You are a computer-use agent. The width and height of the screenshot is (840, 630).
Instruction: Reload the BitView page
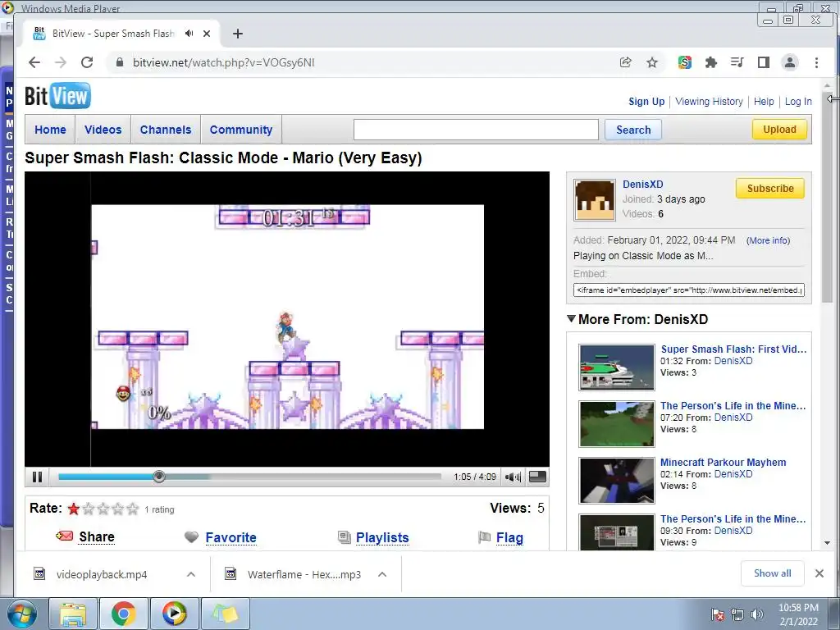click(87, 62)
